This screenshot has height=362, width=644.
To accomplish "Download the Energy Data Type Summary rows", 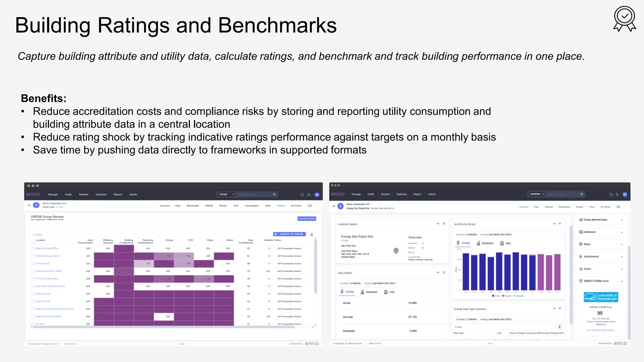I will 559,327.
